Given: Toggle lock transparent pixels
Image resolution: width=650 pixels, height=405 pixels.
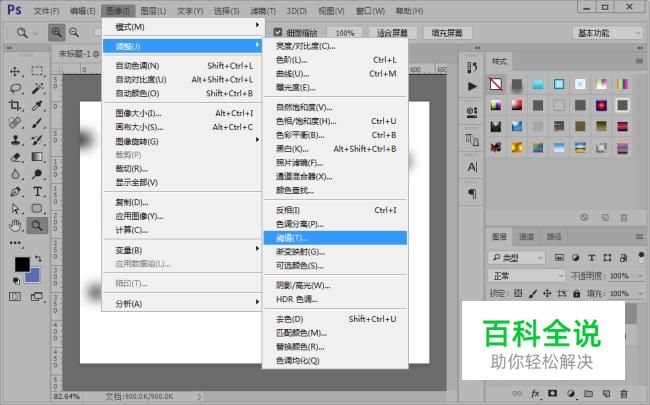Looking at the screenshot, I should [x=518, y=293].
